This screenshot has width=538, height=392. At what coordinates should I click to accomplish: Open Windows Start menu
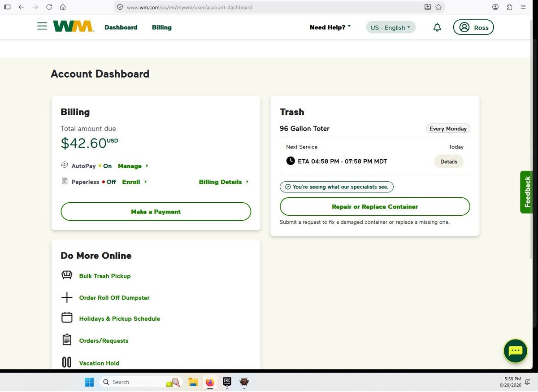coord(89,382)
